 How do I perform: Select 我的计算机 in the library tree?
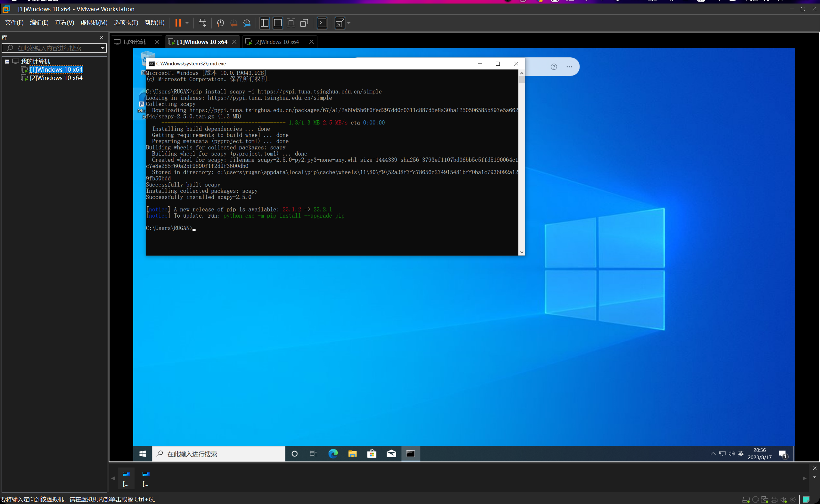[35, 61]
